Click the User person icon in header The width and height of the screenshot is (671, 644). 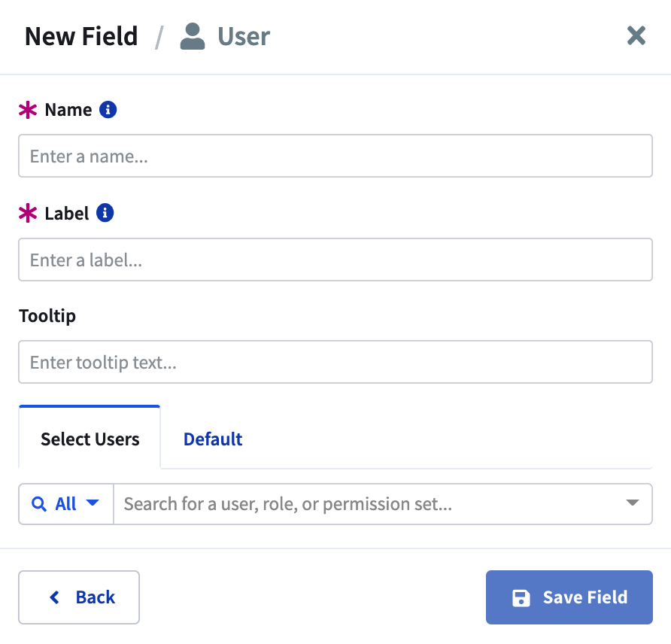(192, 36)
